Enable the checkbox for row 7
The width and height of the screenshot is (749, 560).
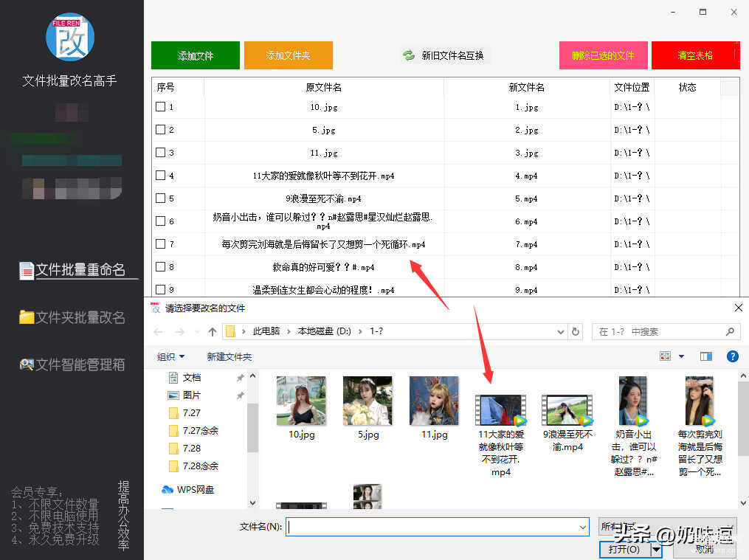(161, 244)
